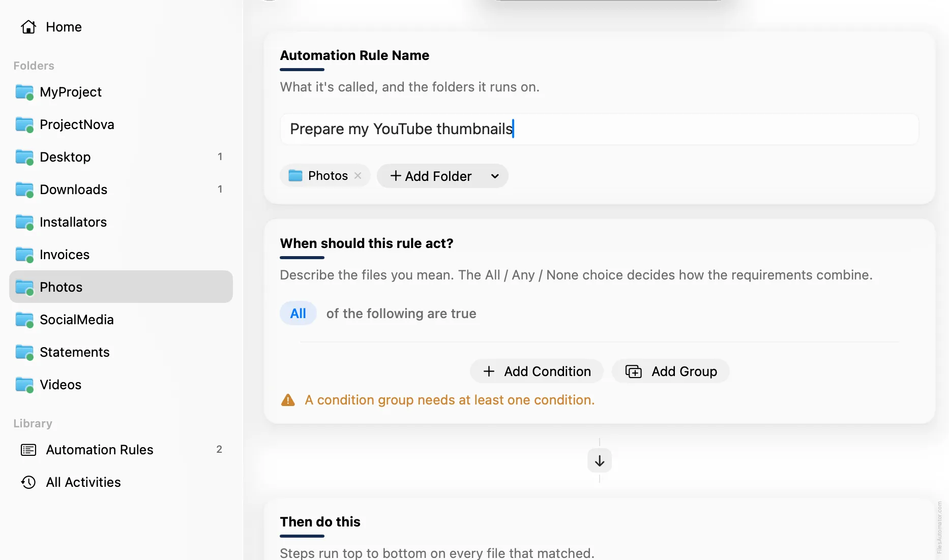Click the 'When should this rule act?' heading
The height and width of the screenshot is (560, 949).
[367, 243]
